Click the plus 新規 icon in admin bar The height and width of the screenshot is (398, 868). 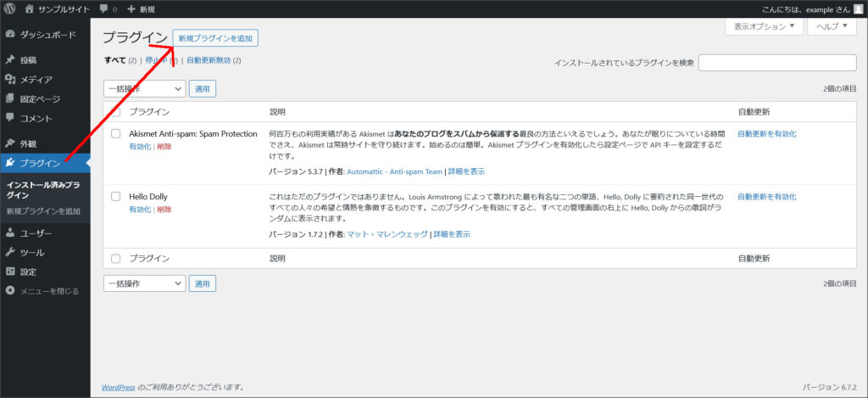[x=131, y=8]
